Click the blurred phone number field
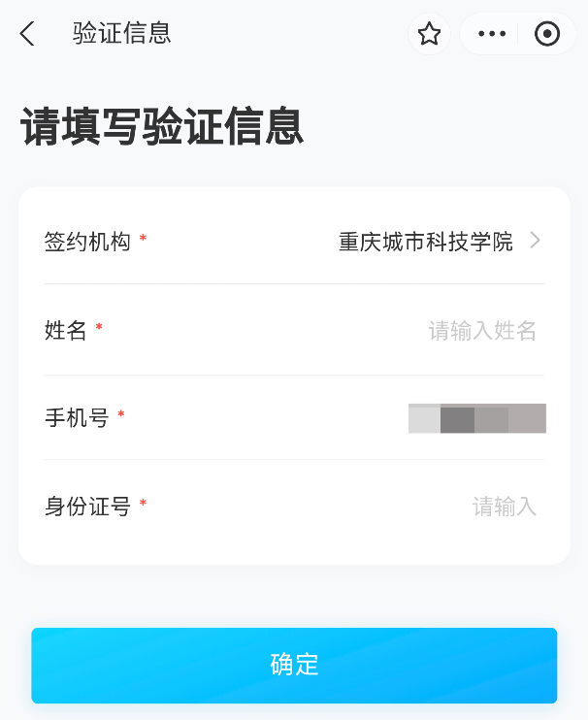 click(477, 418)
